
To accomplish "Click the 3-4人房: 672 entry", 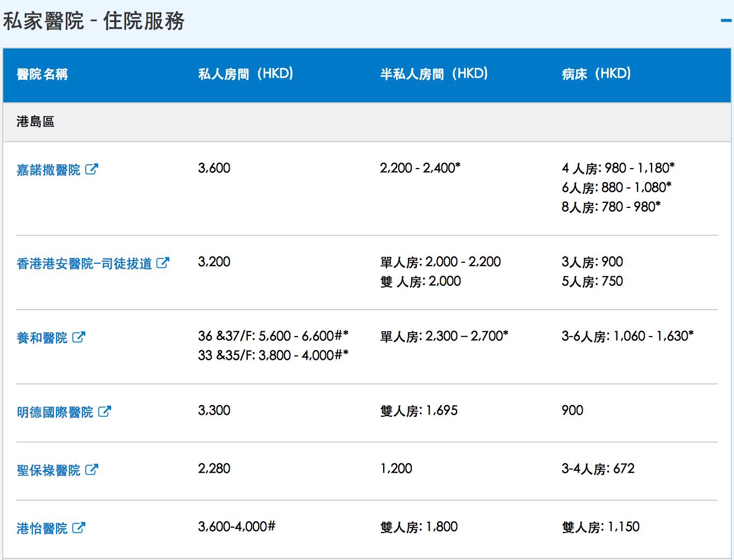I will click(598, 469).
